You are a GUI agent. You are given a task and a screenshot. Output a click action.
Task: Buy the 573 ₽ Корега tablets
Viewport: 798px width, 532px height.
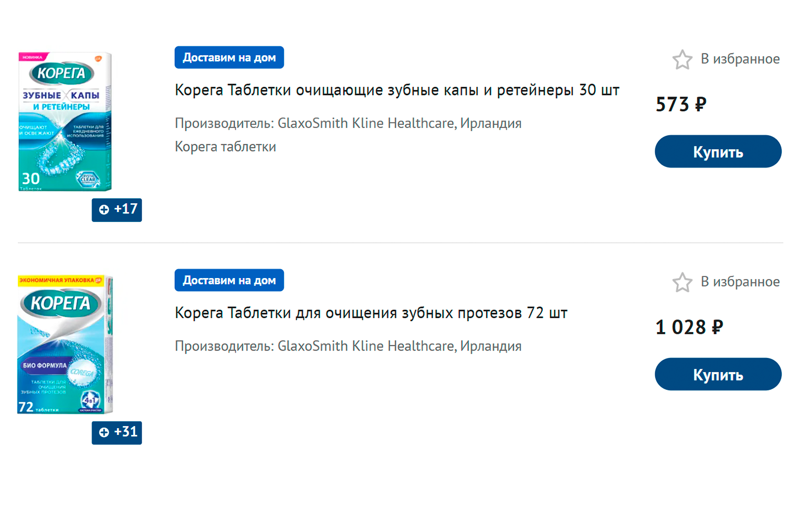click(x=718, y=152)
